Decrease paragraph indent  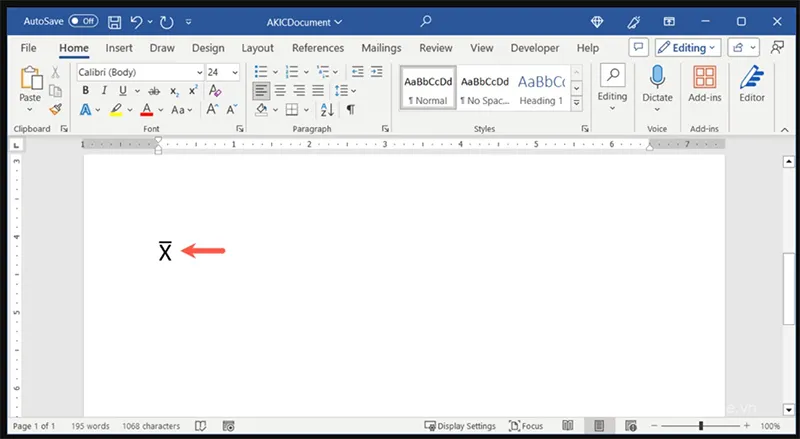(x=358, y=72)
